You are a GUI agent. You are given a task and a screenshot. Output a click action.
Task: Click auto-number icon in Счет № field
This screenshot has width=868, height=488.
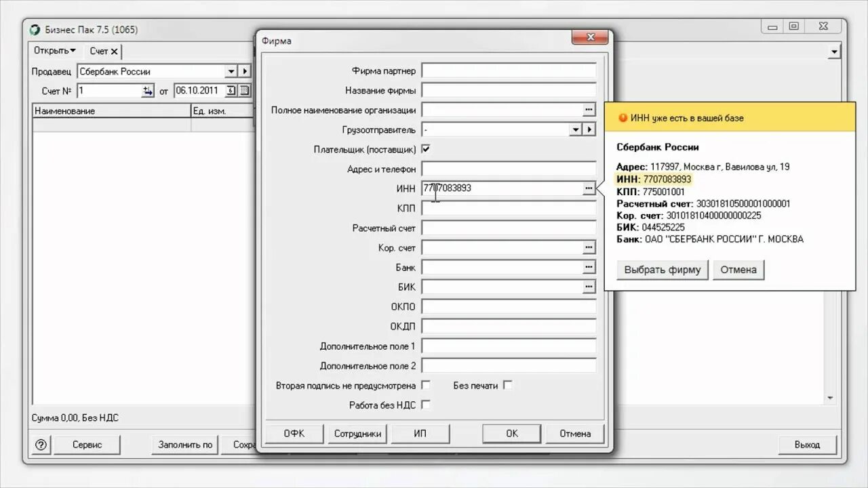(148, 91)
